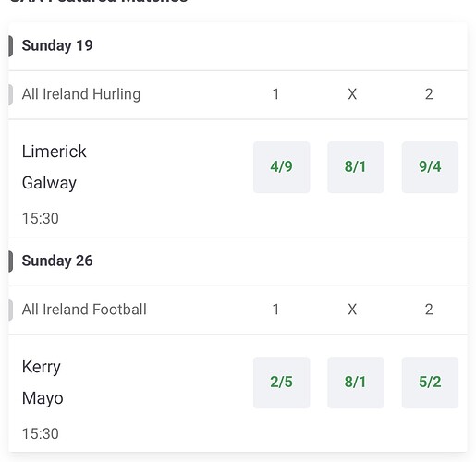Image resolution: width=476 pixels, height=462 pixels.
Task: Open the Galway team name link
Action: click(x=49, y=183)
